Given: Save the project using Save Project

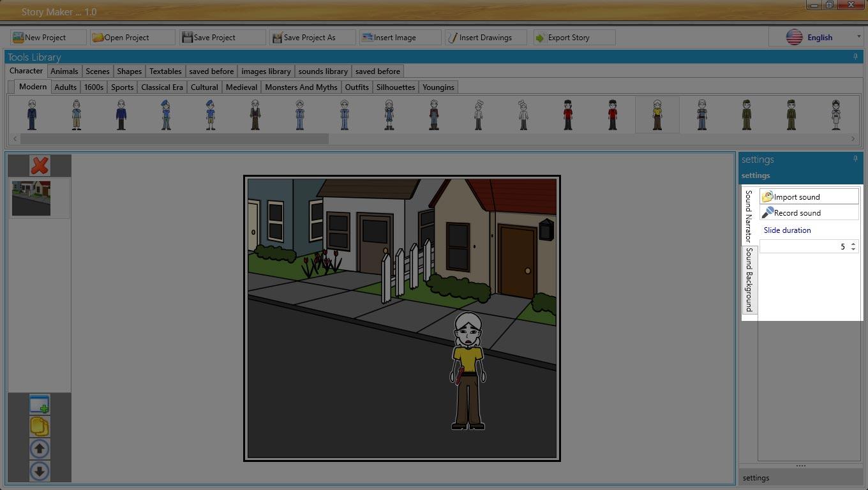Looking at the screenshot, I should [222, 38].
